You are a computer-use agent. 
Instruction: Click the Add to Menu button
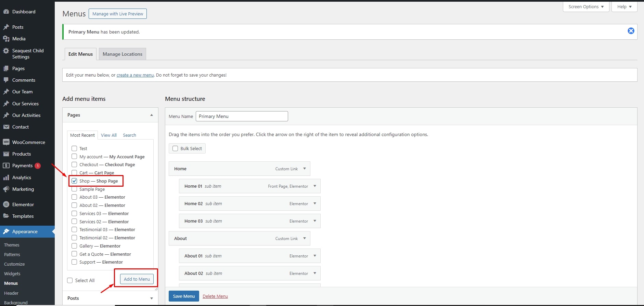[137, 279]
